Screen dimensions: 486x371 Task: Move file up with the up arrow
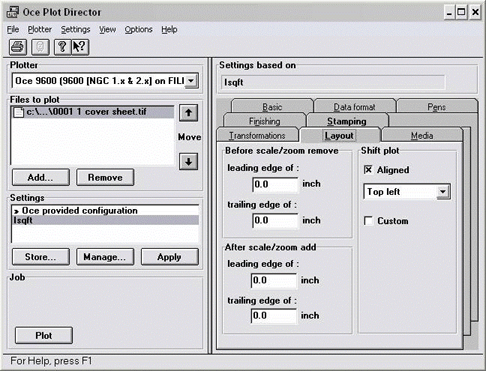(189, 113)
